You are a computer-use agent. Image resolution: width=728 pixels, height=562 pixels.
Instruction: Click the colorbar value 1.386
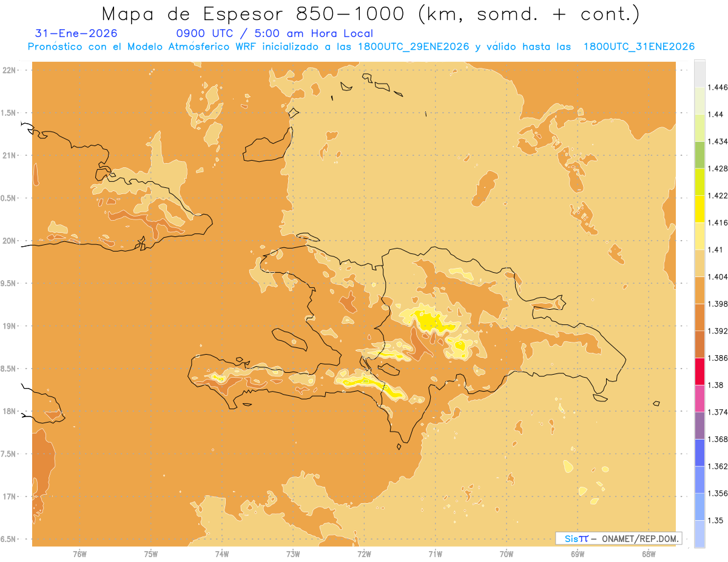pos(718,358)
